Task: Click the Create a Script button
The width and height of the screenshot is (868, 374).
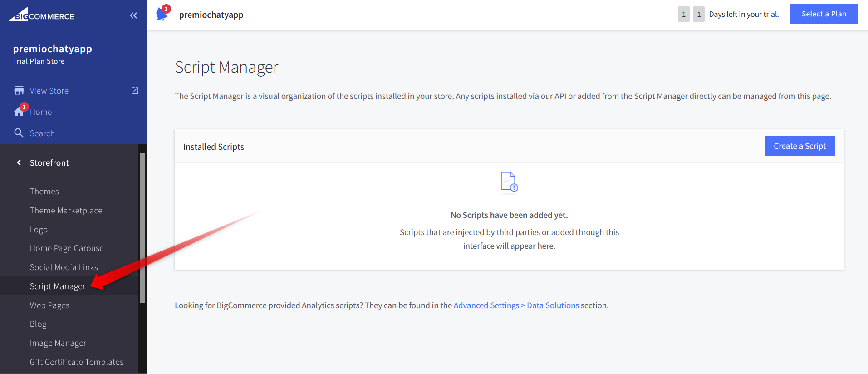Action: pos(799,146)
